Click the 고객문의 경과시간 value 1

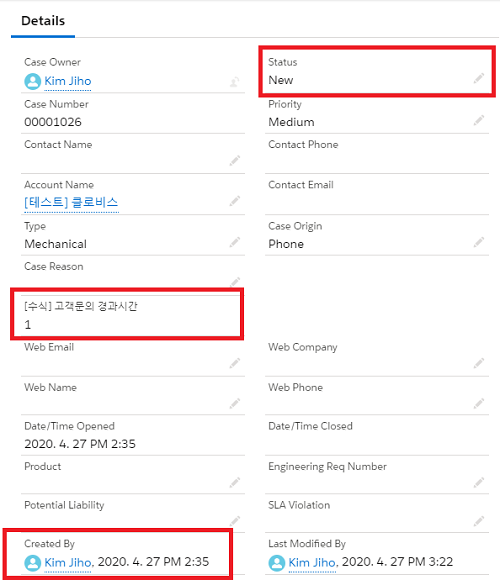pyautogui.click(x=28, y=325)
